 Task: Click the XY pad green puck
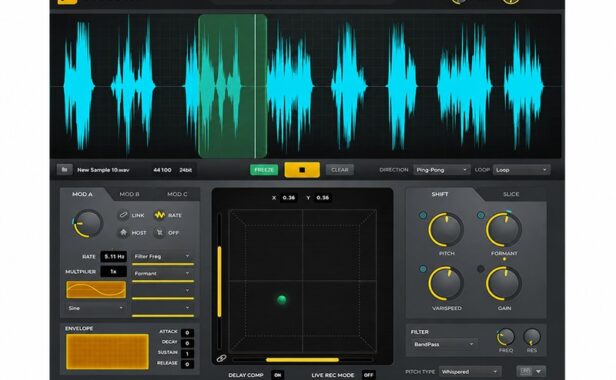click(x=282, y=300)
